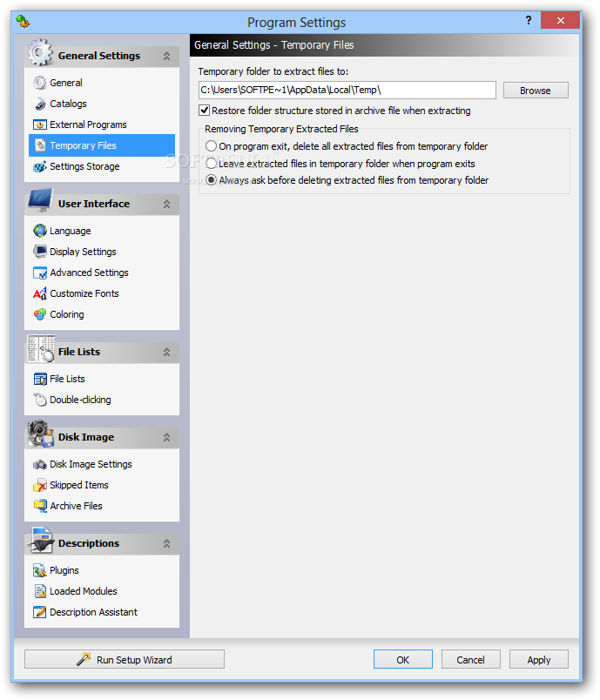This screenshot has width=600, height=700.
Task: Click the Settings Storage icon
Action: [40, 166]
